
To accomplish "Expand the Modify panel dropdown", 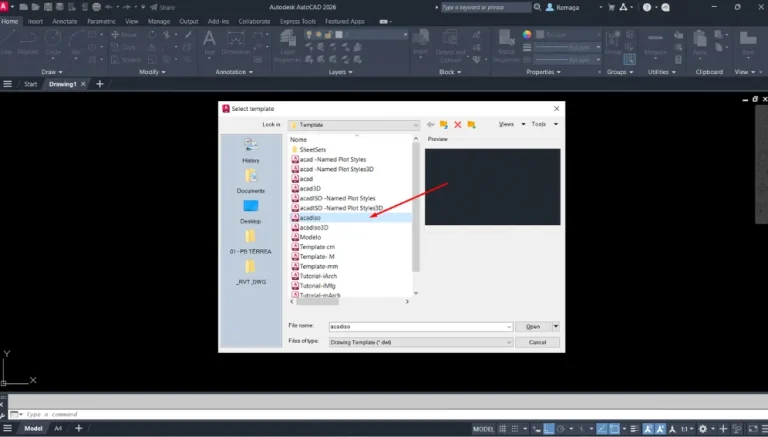I will [152, 72].
